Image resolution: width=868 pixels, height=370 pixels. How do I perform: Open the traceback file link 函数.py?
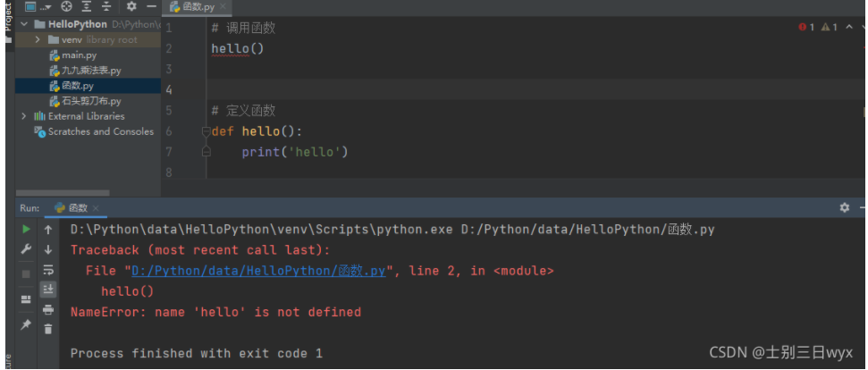point(258,271)
